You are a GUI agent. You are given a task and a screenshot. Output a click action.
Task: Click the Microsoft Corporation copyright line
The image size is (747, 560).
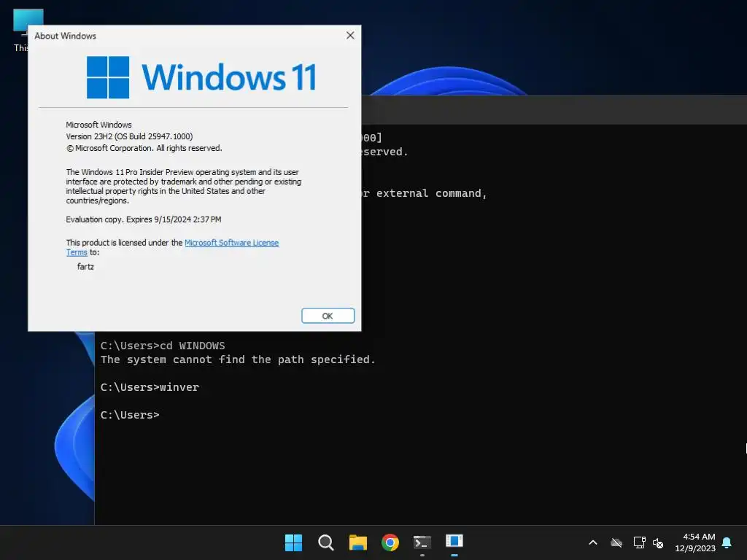144,148
